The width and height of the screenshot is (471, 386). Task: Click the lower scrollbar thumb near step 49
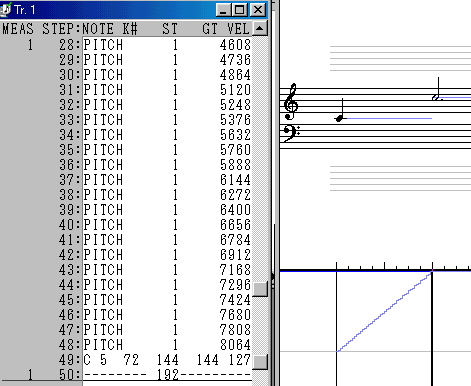(260, 362)
